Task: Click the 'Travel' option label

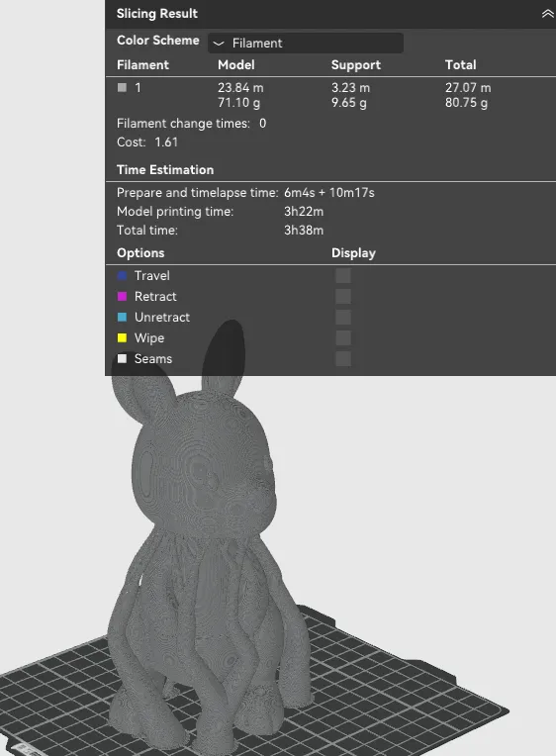Action: click(x=152, y=276)
